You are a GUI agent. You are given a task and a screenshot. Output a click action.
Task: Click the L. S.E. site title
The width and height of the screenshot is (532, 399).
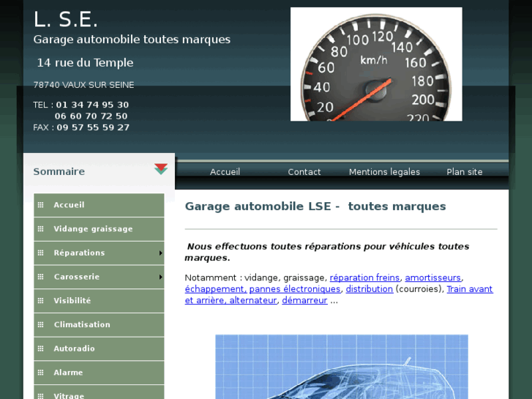65,19
